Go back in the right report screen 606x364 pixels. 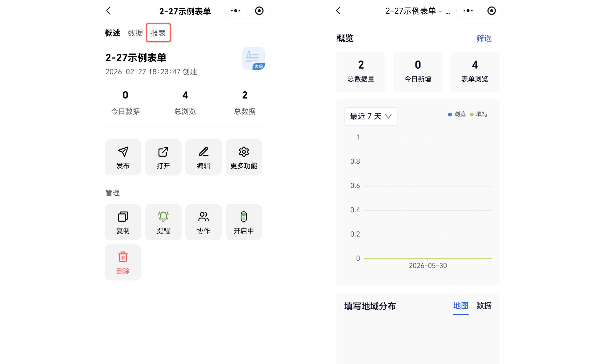point(338,11)
